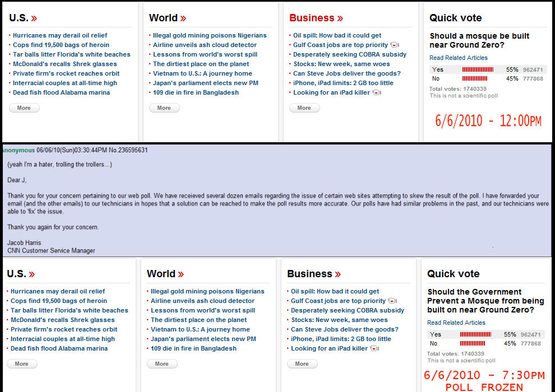Open 'Interracial couples at all-time high', 12:00PM capture
This screenshot has width=555, height=392.
[65, 83]
